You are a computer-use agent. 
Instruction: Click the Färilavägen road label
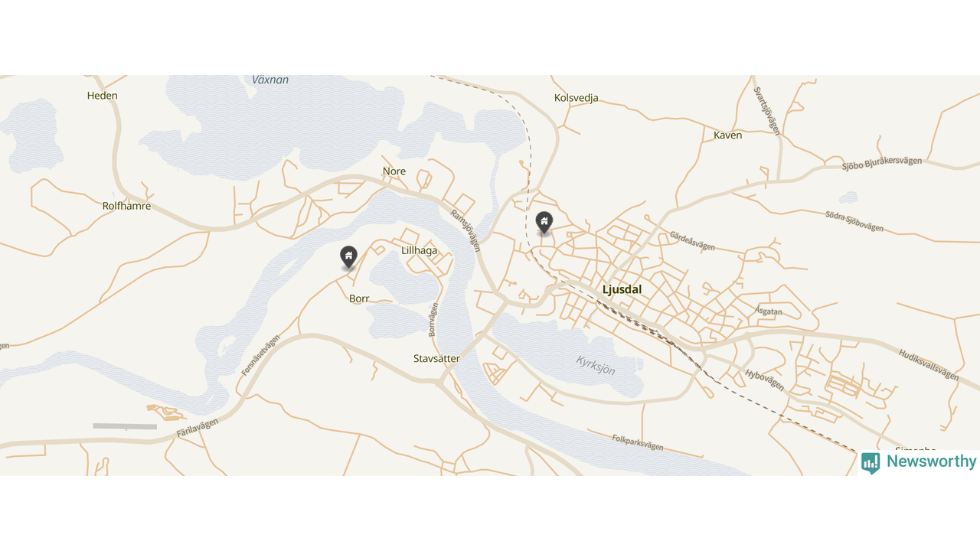pos(198,428)
